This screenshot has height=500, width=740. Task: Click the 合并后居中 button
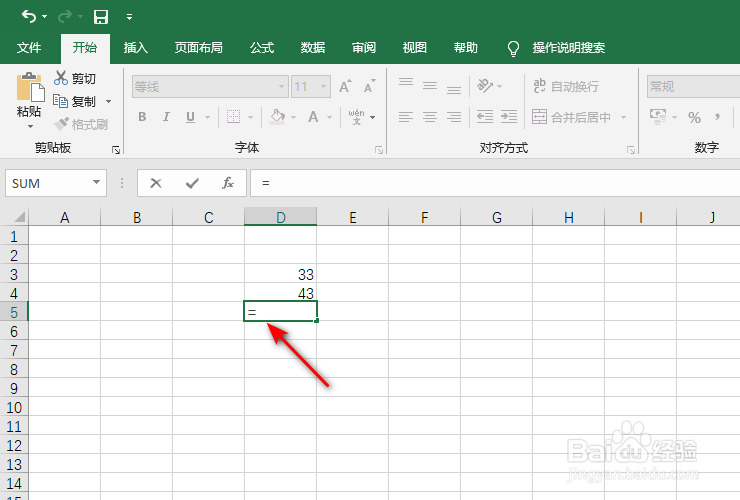click(x=572, y=117)
